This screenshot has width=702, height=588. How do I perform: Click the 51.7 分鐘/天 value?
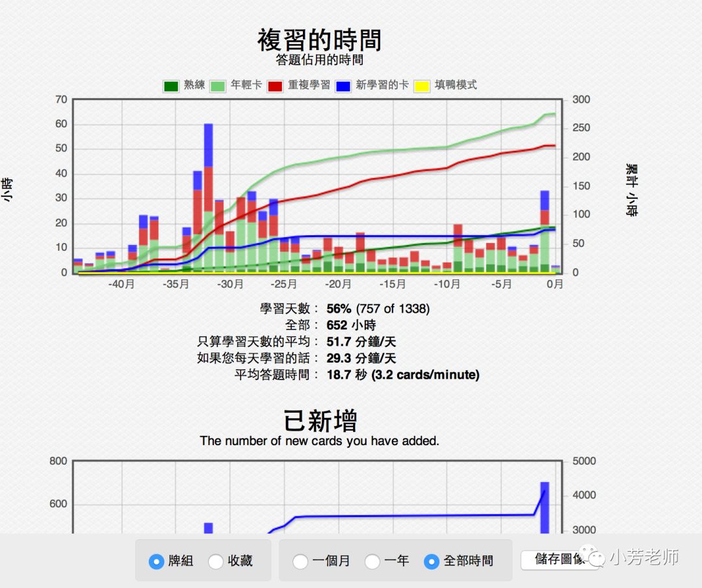click(x=361, y=342)
